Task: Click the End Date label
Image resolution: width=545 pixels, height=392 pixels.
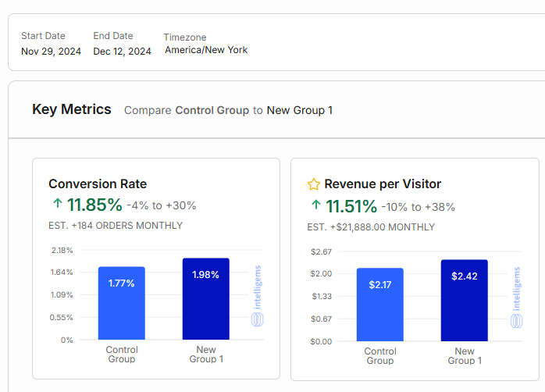Action: (x=113, y=36)
